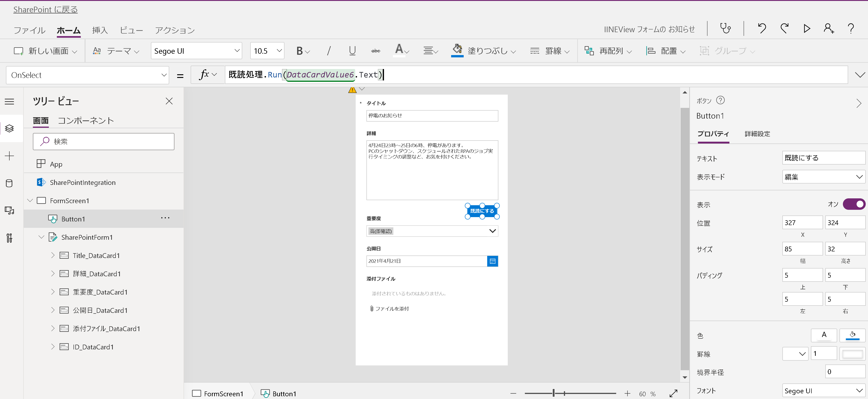This screenshot has height=399, width=868.
Task: Click the SharePoint に戻る link
Action: [45, 9]
